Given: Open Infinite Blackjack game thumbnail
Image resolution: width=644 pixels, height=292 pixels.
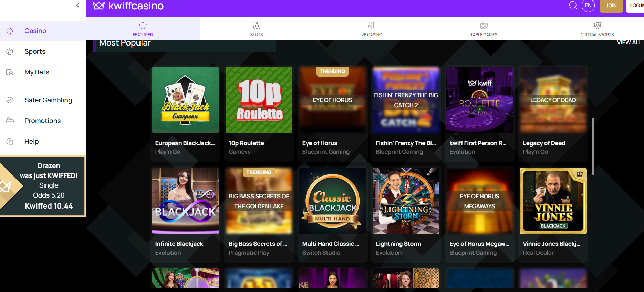Looking at the screenshot, I should (x=185, y=201).
